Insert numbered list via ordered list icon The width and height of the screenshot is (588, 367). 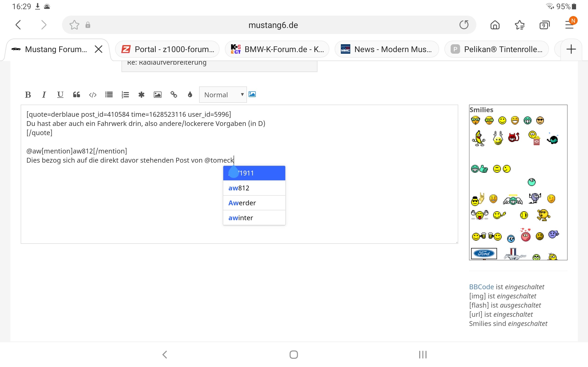(x=125, y=95)
